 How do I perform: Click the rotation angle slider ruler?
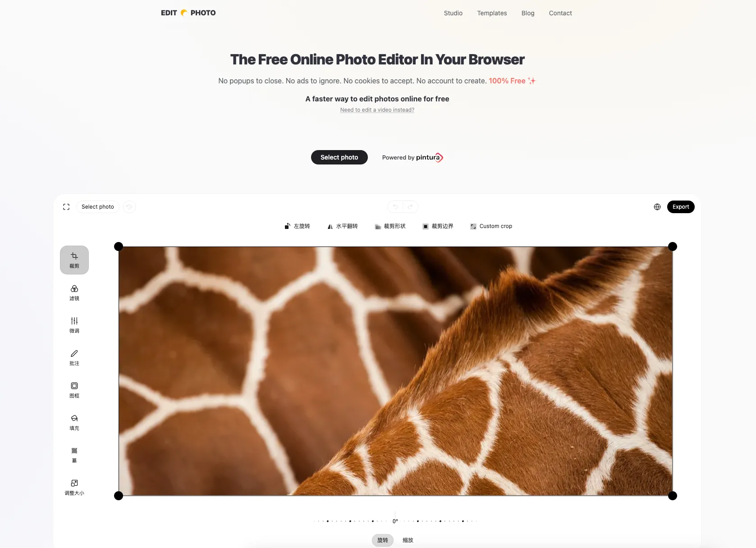[x=395, y=521]
